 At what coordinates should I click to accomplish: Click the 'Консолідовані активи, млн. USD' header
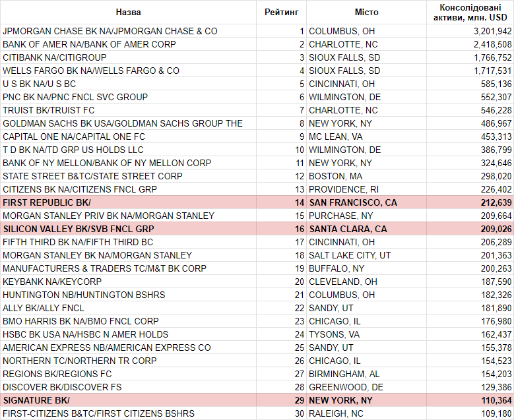470,12
